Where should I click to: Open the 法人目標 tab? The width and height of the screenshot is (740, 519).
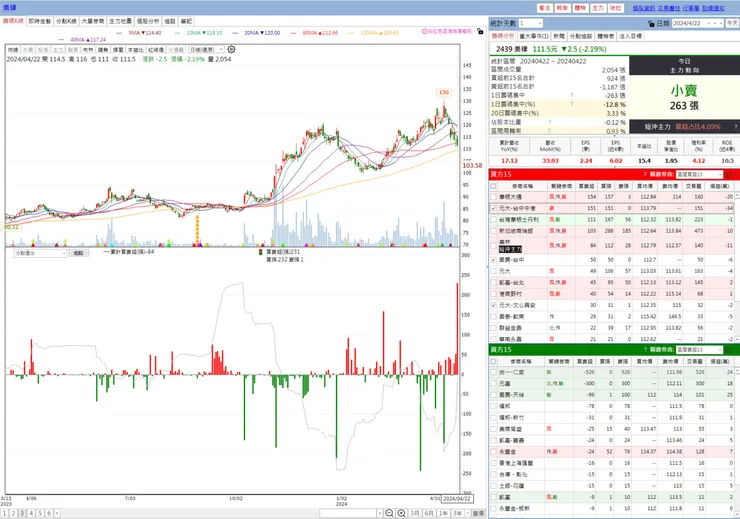point(631,36)
